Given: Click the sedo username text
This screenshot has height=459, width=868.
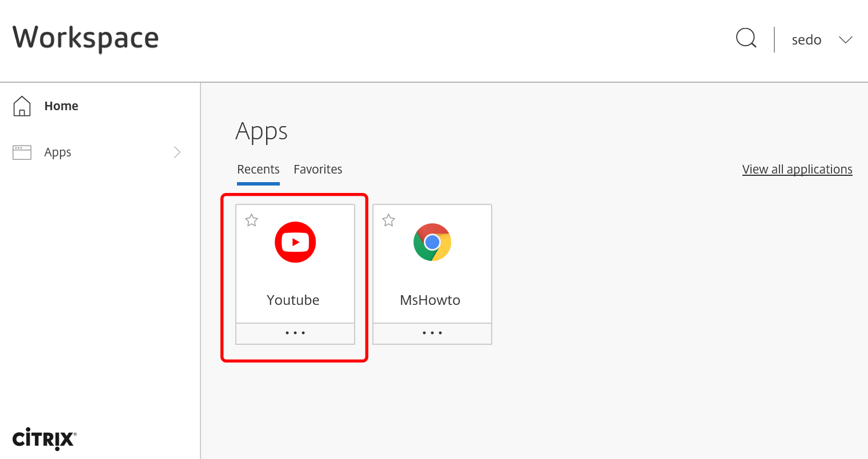Looking at the screenshot, I should pos(806,40).
